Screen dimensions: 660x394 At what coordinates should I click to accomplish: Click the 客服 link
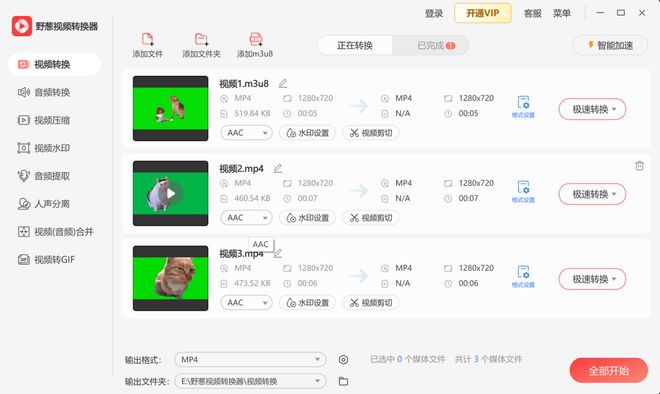tap(532, 13)
